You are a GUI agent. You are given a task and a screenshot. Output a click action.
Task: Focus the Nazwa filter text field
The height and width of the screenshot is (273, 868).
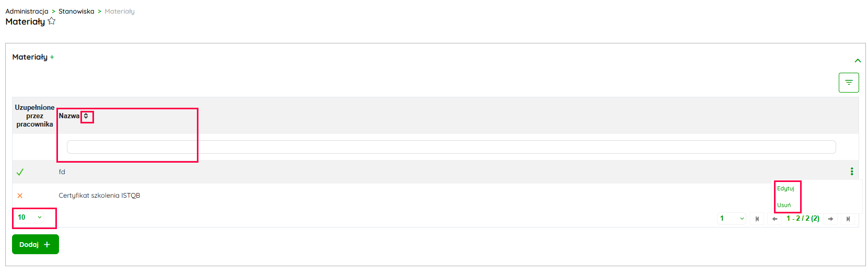pos(451,147)
